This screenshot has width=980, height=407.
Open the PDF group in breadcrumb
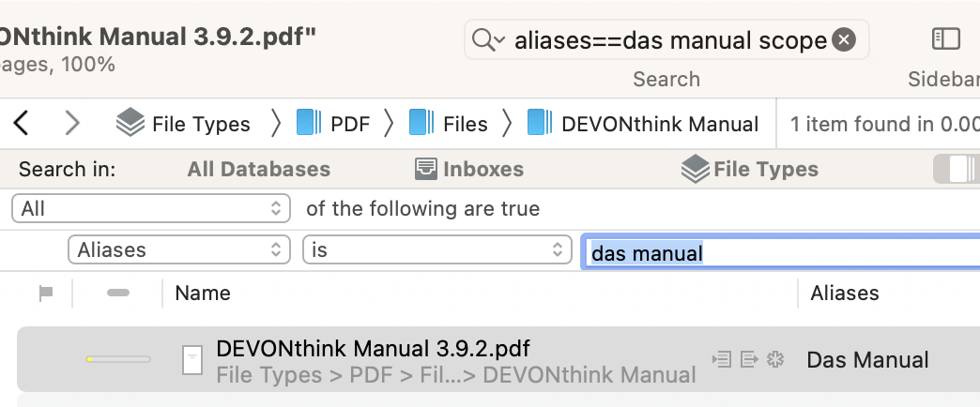pyautogui.click(x=333, y=124)
